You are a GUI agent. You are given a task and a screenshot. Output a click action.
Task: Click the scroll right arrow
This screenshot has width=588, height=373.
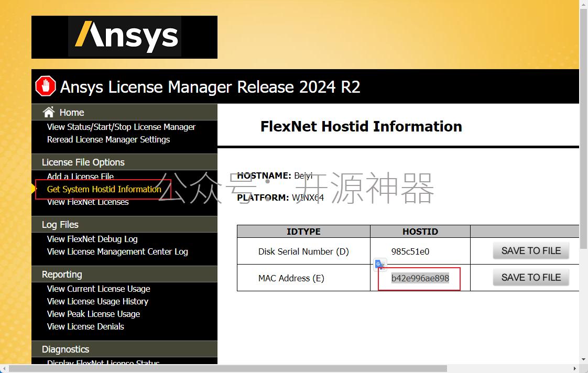pos(574,368)
